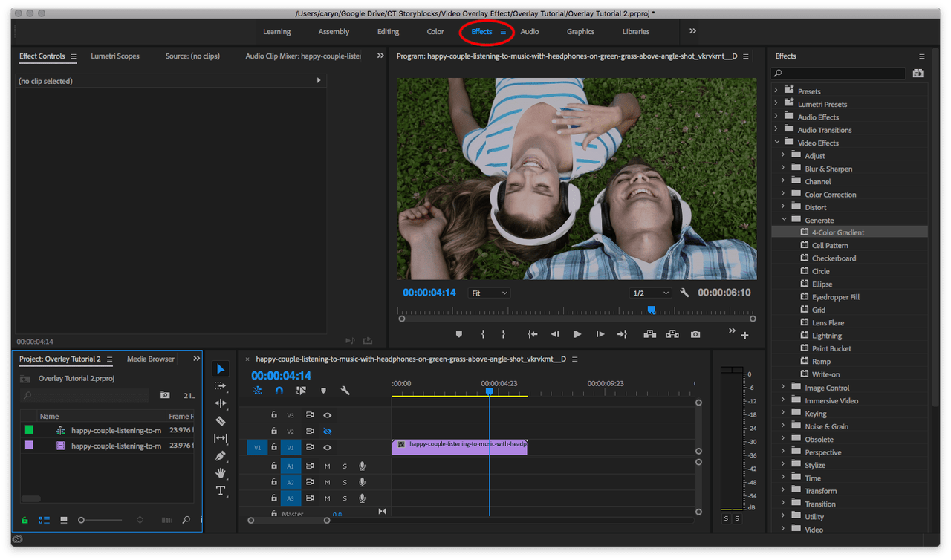Export a frame using the camera icon

pyautogui.click(x=695, y=334)
